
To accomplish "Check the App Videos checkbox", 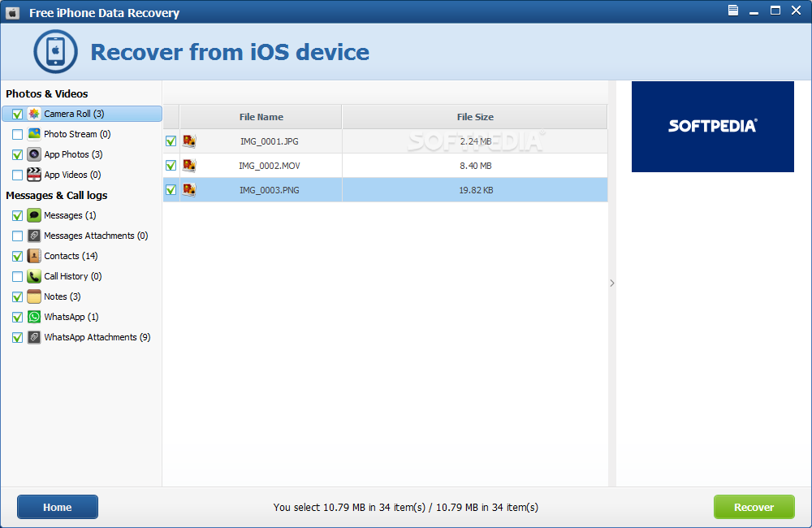I will (17, 175).
